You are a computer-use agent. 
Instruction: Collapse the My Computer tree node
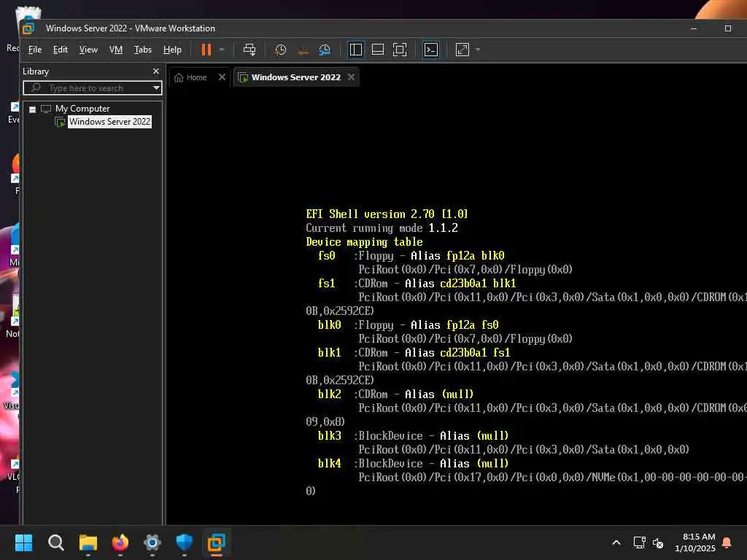pyautogui.click(x=32, y=109)
